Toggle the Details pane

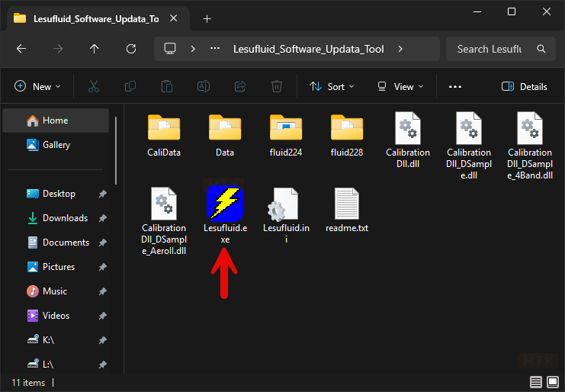(525, 87)
